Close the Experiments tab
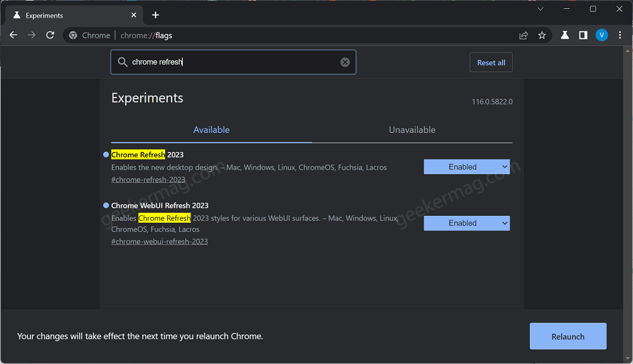633x364 pixels. tap(134, 15)
